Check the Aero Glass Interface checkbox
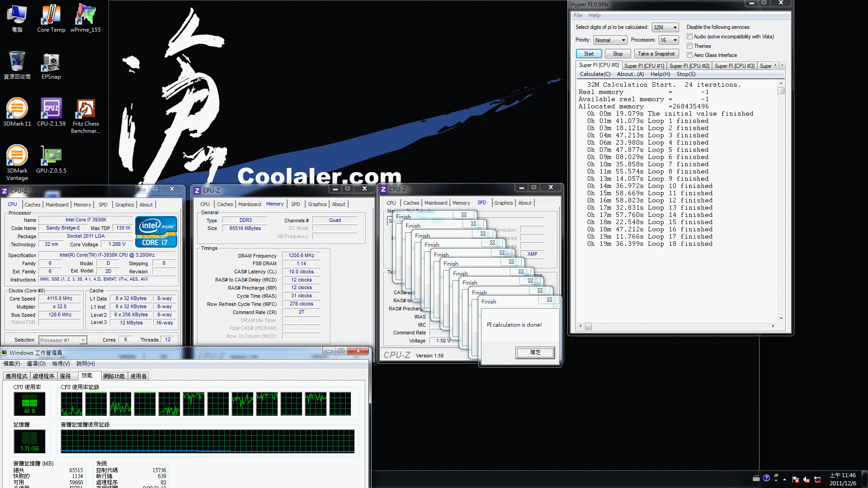868x488 pixels. 690,55
